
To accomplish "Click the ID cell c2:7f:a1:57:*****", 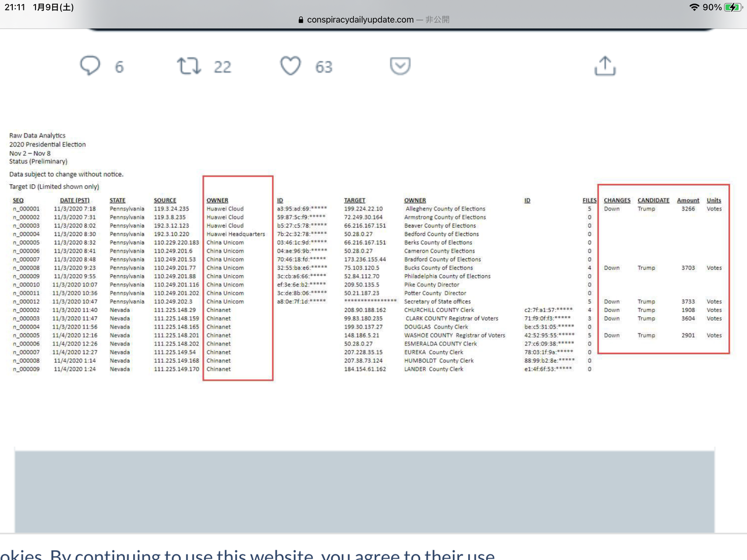I will (549, 310).
